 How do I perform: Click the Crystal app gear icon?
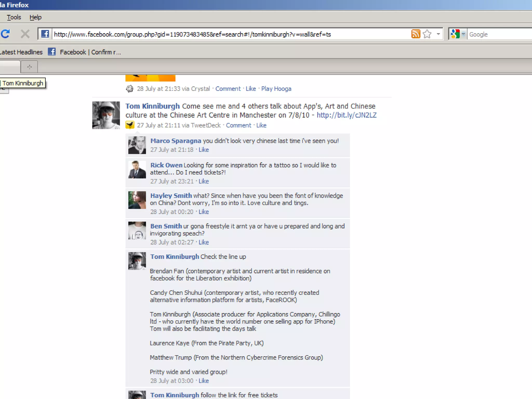tap(130, 89)
